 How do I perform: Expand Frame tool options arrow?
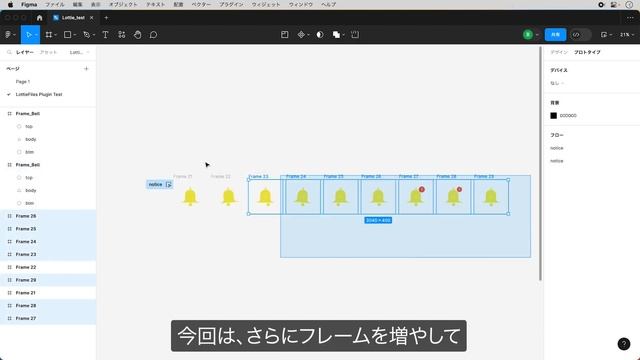tap(56, 35)
